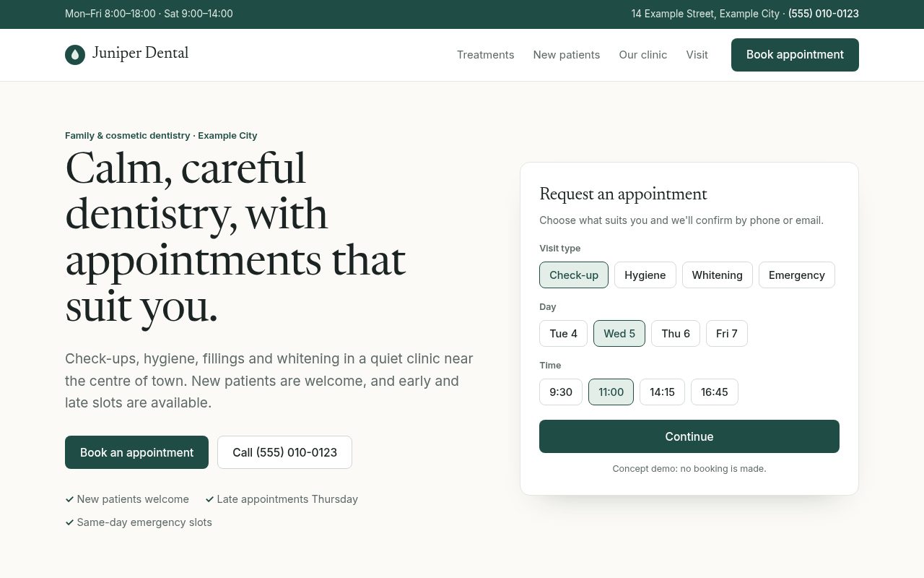Image resolution: width=924 pixels, height=578 pixels.
Task: Choose the 14:15 time slot
Action: [x=662, y=392]
